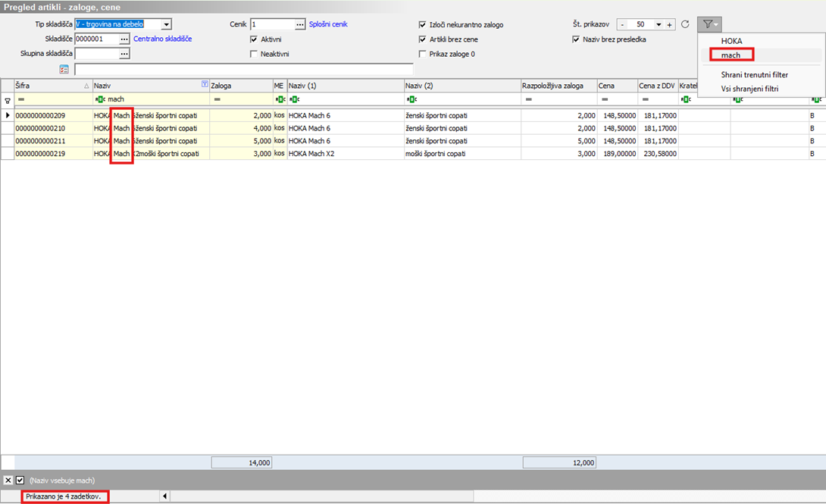Sort by the Zaloga column header
Viewport: 826px width, 504px height.
point(241,86)
